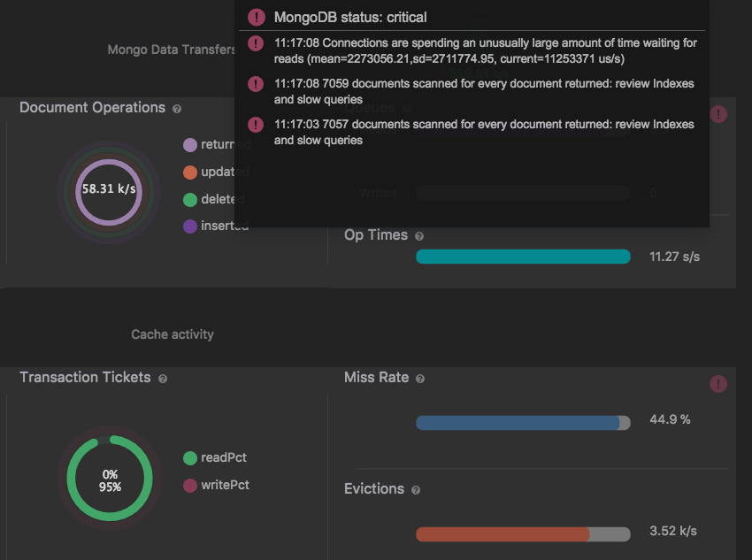752x560 pixels.
Task: Open the 7059 documents scanned alert message
Action: tap(484, 91)
